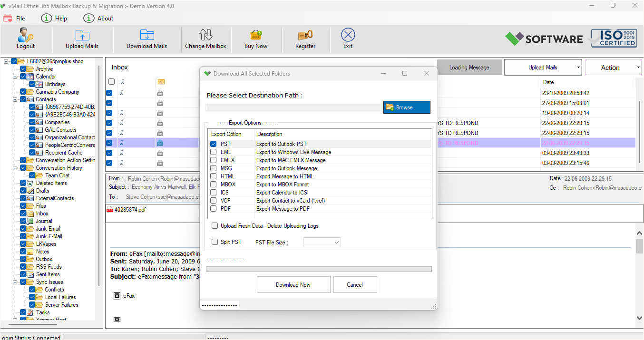Click the Browse button

pos(407,107)
